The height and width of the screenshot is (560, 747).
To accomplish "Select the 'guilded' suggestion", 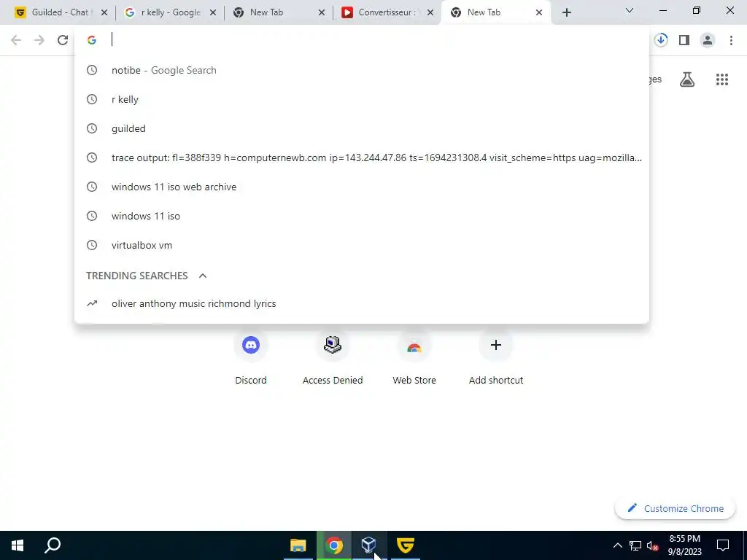I will tap(362, 128).
